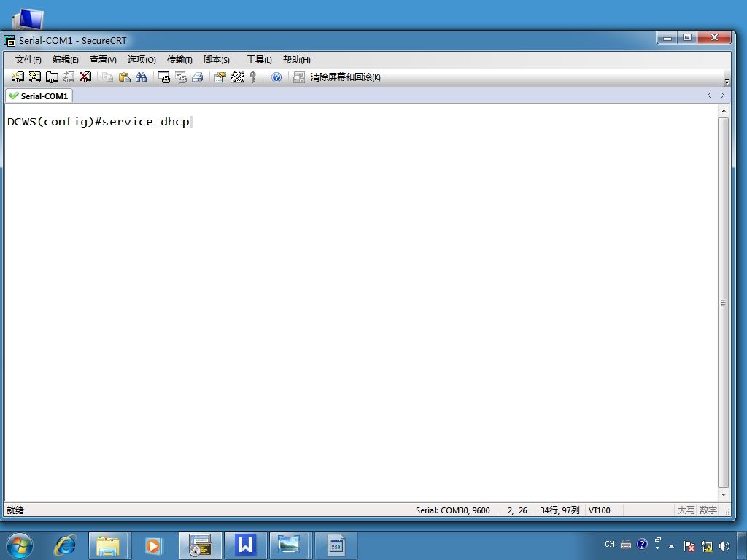Screen dimensions: 747x560
Task: Disconnect session with the red X icon
Action: [85, 77]
